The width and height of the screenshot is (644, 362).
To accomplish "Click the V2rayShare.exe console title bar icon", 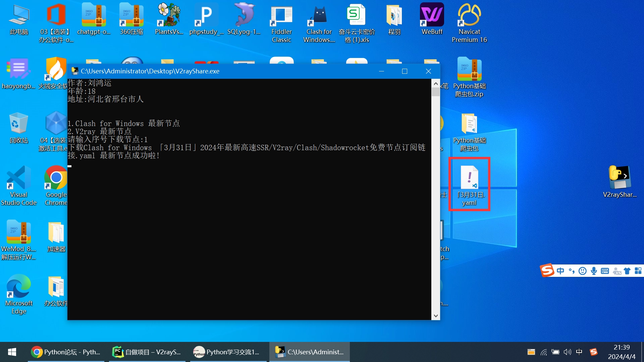I will pos(74,71).
